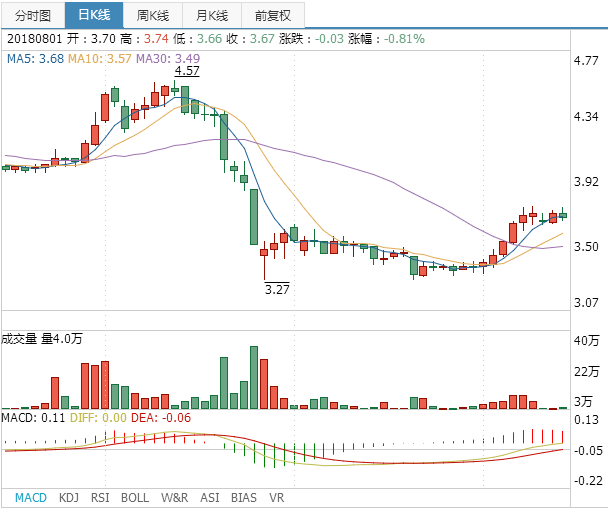Select the 日K线 tab
The height and width of the screenshot is (509, 608).
[94, 15]
